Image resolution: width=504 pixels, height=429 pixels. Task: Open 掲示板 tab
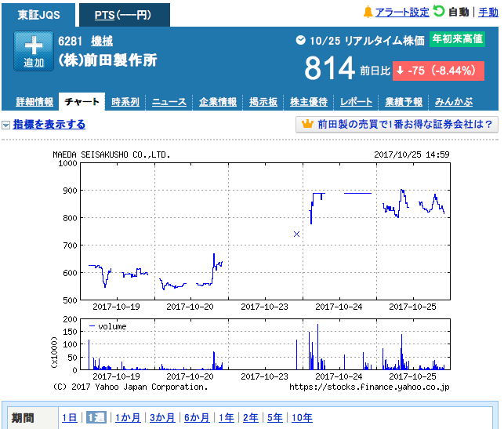tap(263, 102)
